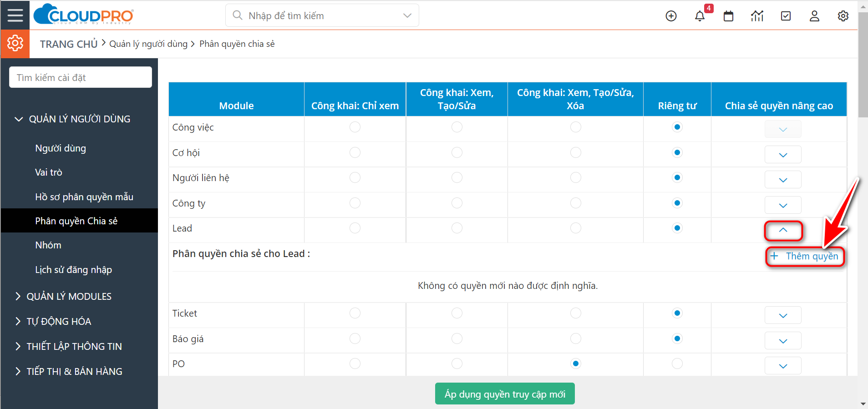Screen dimensions: 868x409
Task: Open Vai trò menu item
Action: [49, 172]
